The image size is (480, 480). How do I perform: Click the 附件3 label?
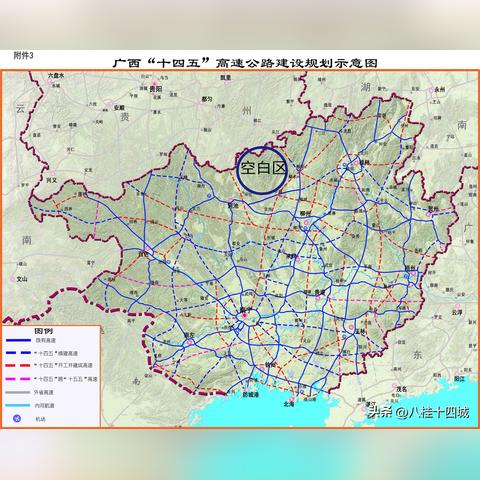pos(23,55)
